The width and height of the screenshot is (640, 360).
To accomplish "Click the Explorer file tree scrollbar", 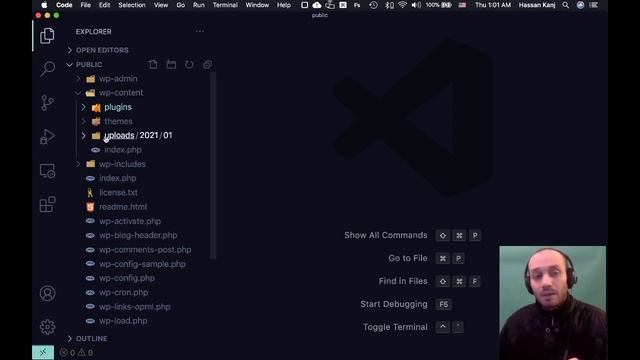I will coord(213,165).
